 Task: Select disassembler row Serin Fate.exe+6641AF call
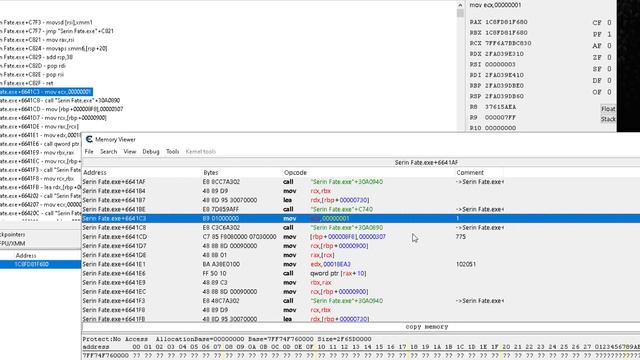tap(361, 182)
